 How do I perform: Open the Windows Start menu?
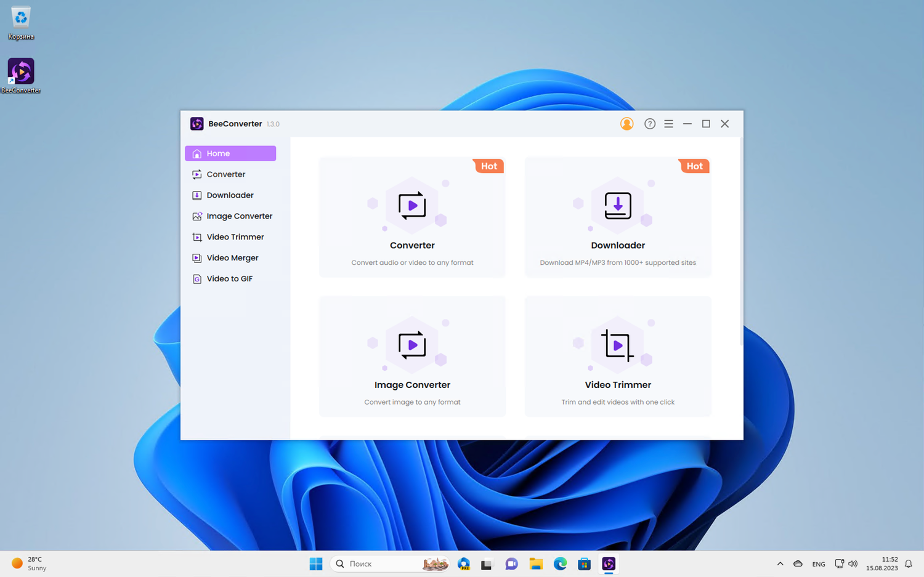[316, 563]
